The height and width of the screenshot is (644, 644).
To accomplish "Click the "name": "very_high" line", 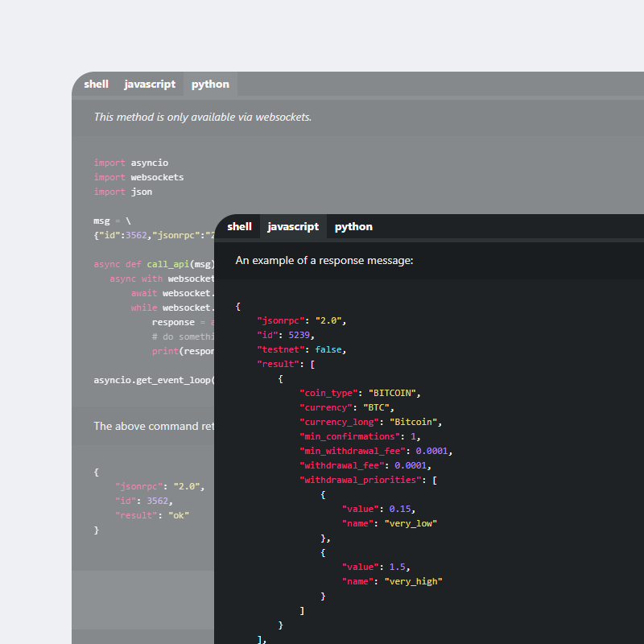I will coord(392,581).
